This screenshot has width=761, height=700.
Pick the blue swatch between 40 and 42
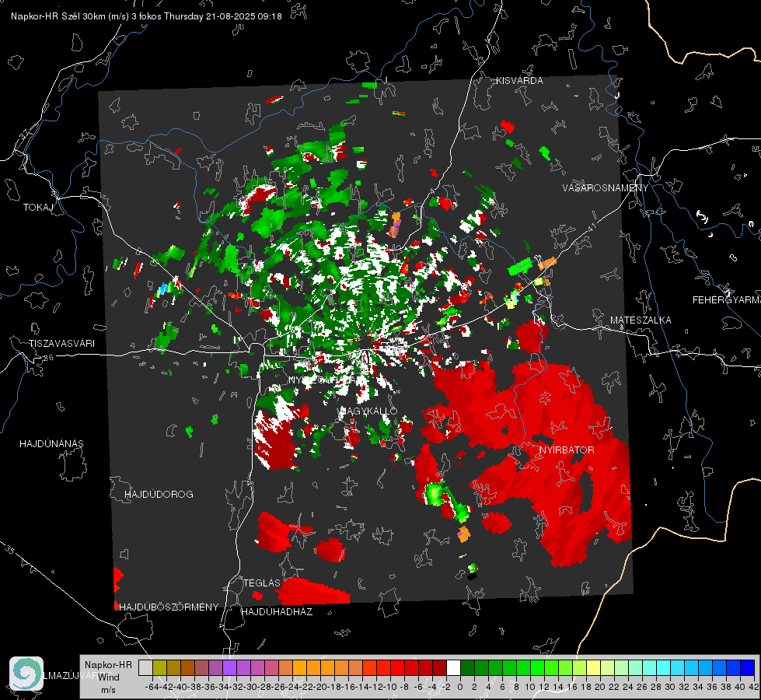748,667
